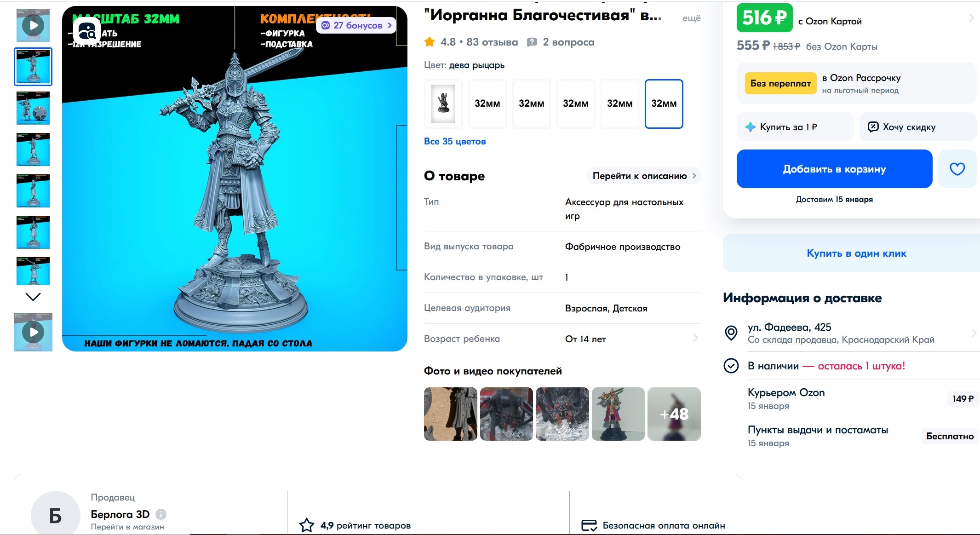The width and height of the screenshot is (980, 535).
Task: Click card icon near Безопасная оплата онлайн
Action: point(589,525)
